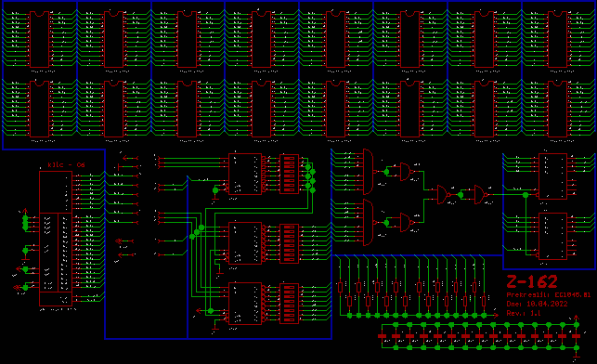597x364 pixels.
Task: Click the last memory chip in the bottom row
Action: click(557, 109)
